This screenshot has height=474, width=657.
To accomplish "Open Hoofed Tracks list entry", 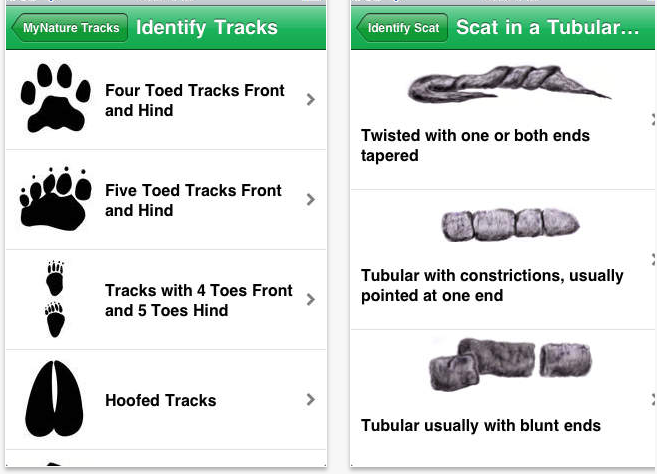I will [166, 400].
